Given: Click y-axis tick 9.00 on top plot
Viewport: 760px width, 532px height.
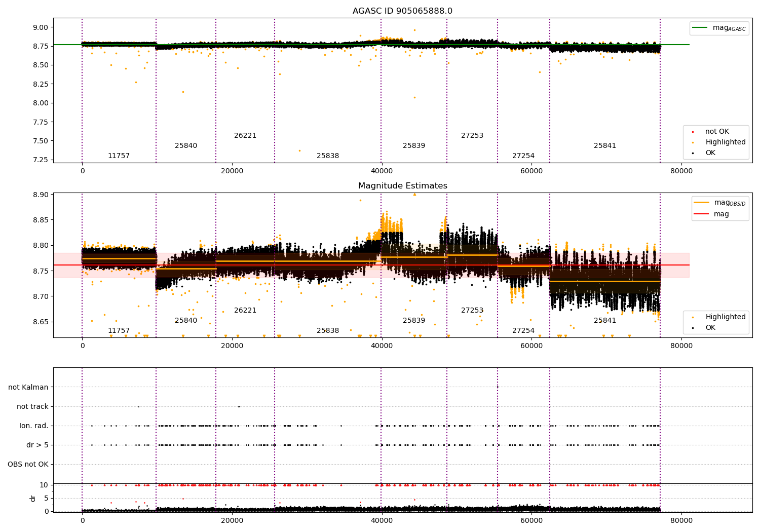Looking at the screenshot, I should (40, 27).
